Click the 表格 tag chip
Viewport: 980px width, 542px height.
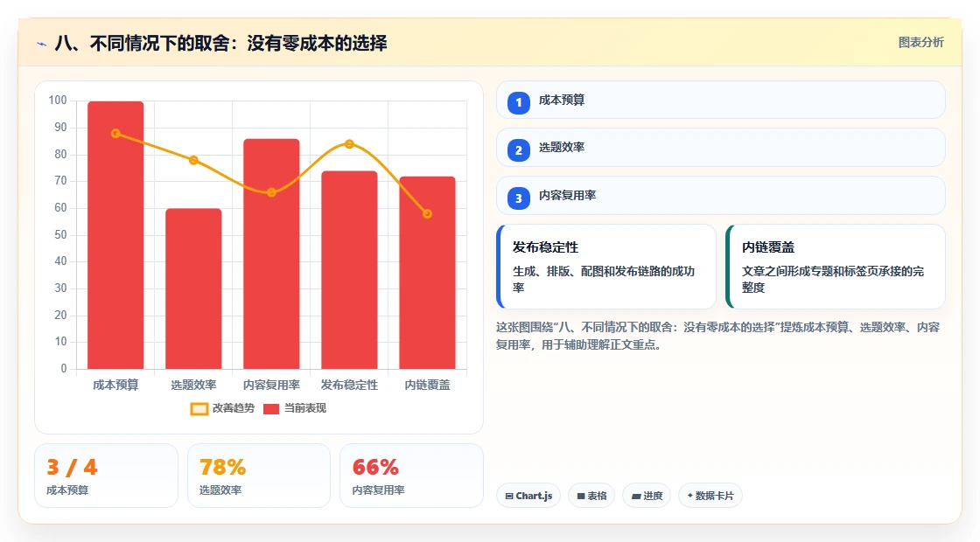point(591,496)
